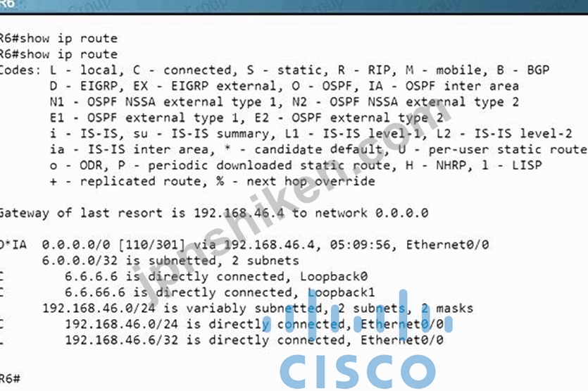Click the 'Codes:' legend first line

[x=275, y=70]
